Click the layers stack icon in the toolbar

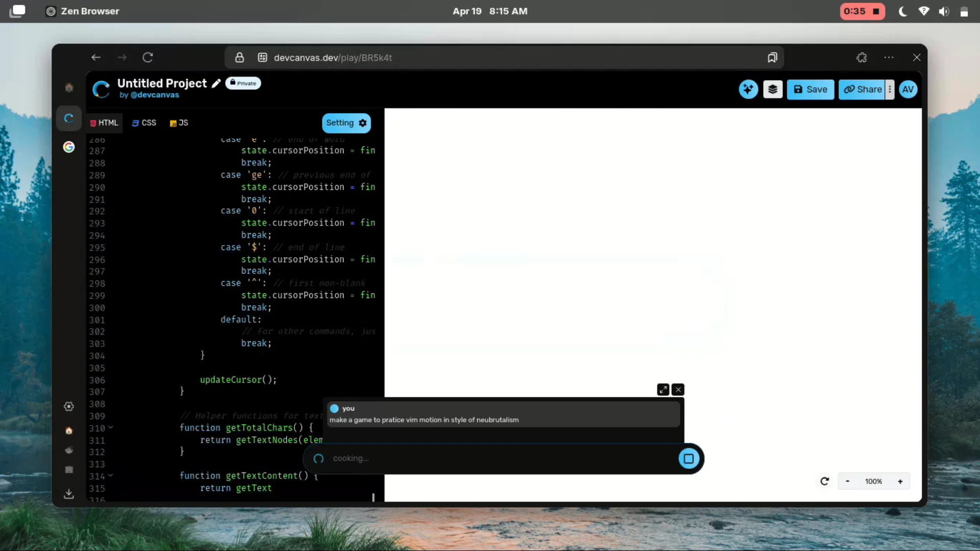(773, 89)
